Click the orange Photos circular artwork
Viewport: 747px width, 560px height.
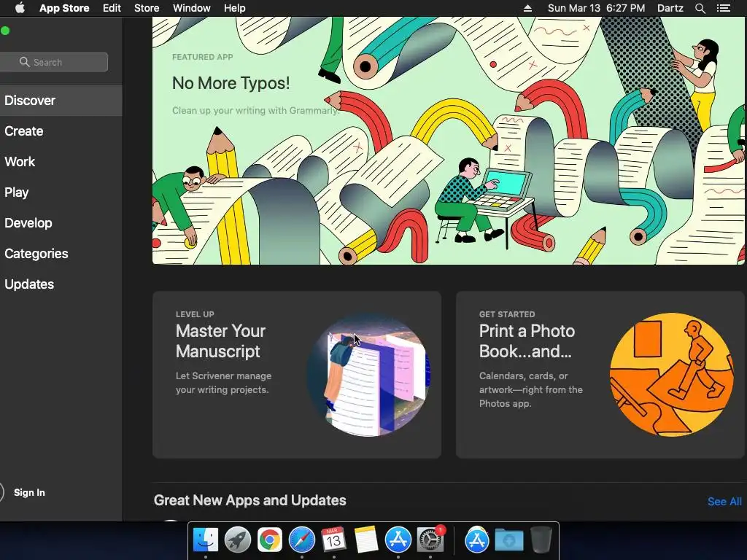click(671, 374)
